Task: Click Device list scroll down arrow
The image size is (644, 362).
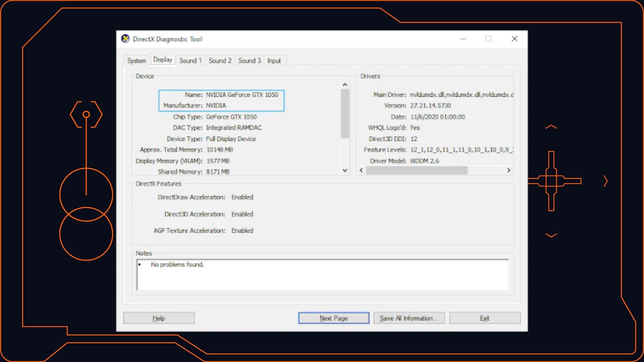Action: [x=345, y=170]
